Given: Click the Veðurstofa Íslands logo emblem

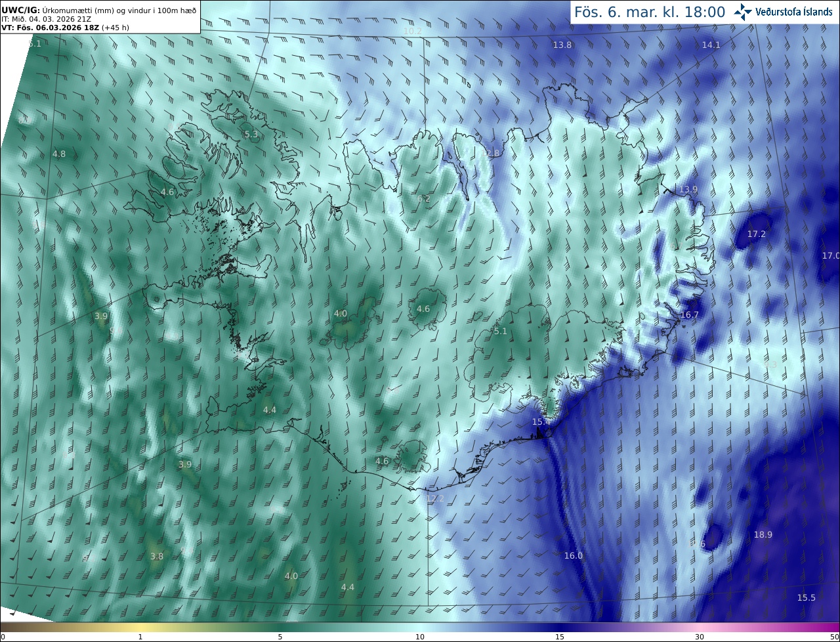Looking at the screenshot, I should point(743,12).
